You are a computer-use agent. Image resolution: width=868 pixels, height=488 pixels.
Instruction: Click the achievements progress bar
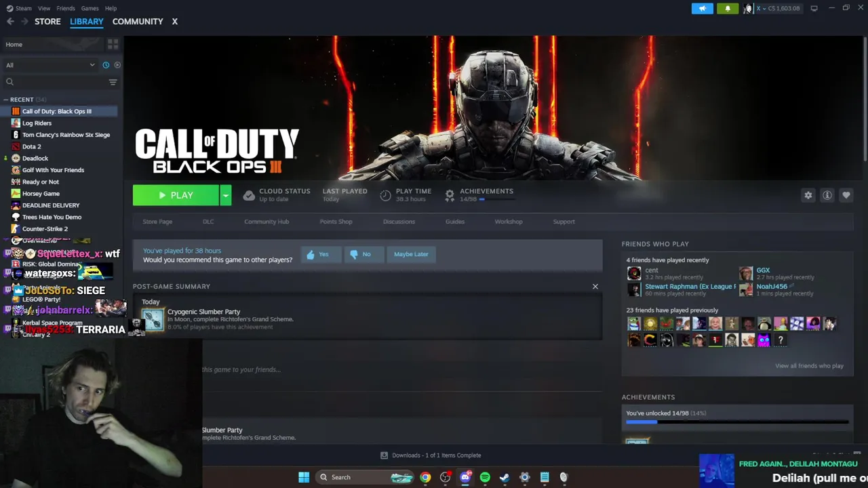737,422
